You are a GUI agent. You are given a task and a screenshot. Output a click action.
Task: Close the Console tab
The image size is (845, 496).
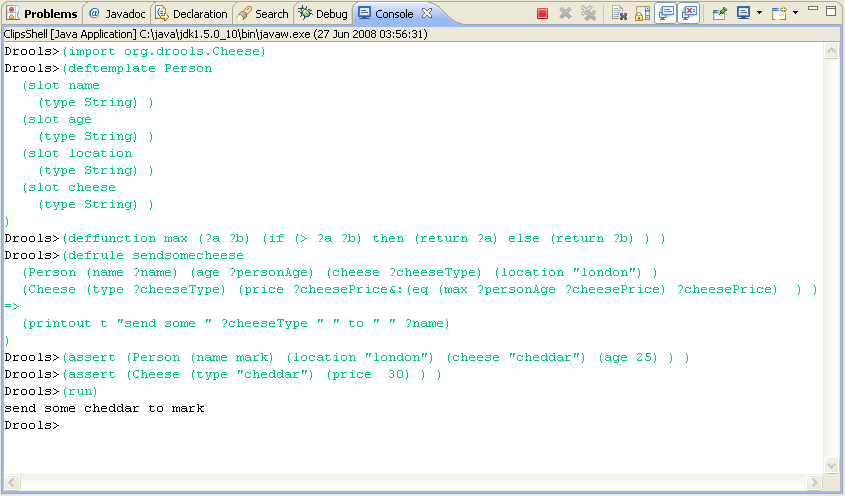click(x=427, y=13)
